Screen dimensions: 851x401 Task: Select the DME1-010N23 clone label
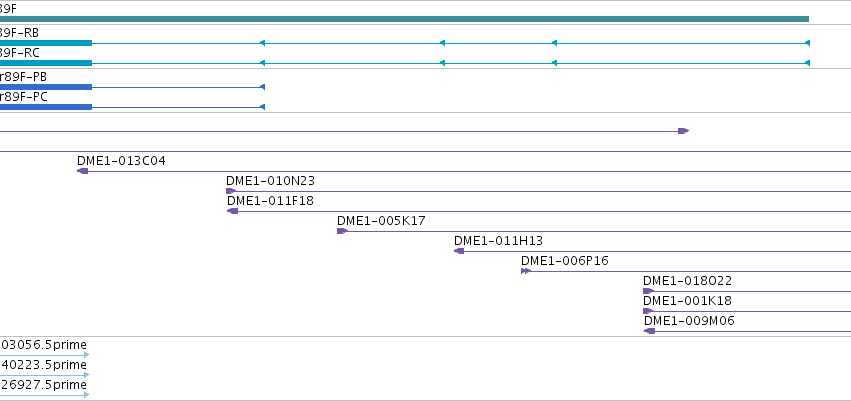tap(270, 181)
